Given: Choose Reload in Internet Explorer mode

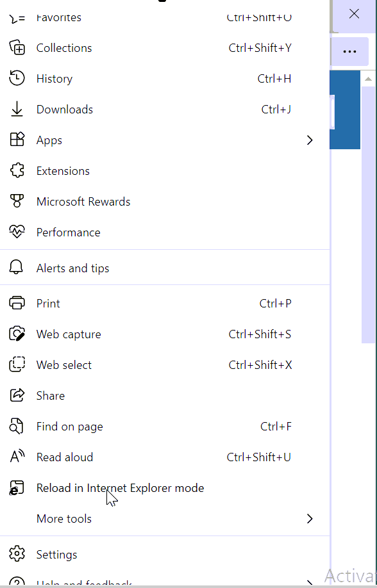Looking at the screenshot, I should coord(165,487).
